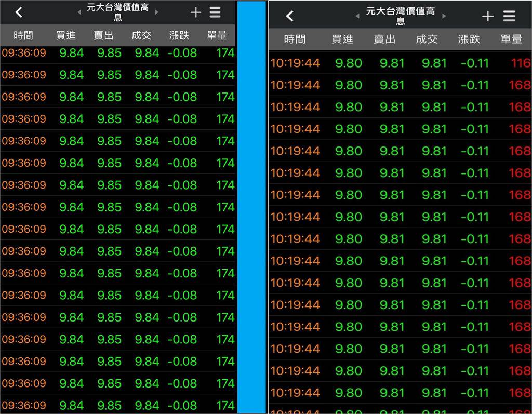The height and width of the screenshot is (414, 532).
Task: Tap the plus icon on the left panel
Action: pos(195,12)
